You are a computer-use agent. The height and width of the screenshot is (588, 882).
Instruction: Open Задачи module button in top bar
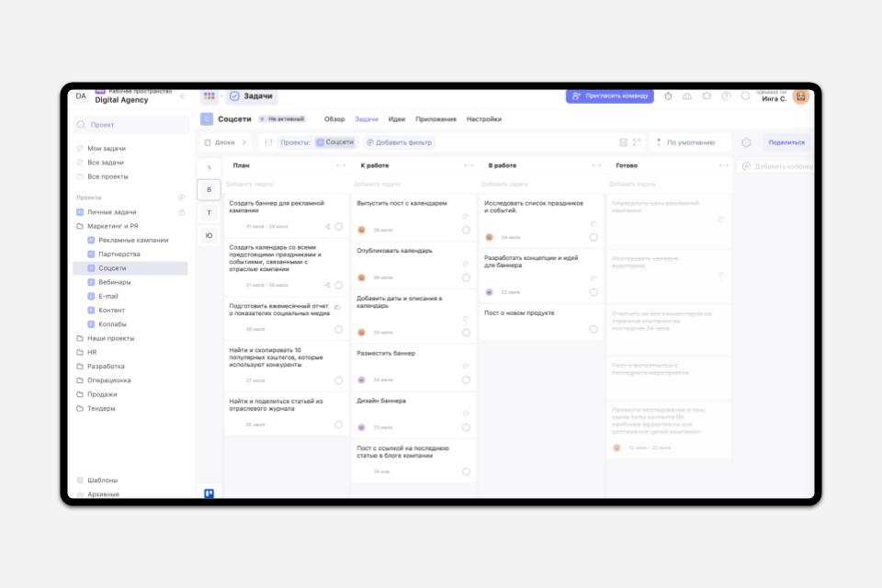coord(252,96)
